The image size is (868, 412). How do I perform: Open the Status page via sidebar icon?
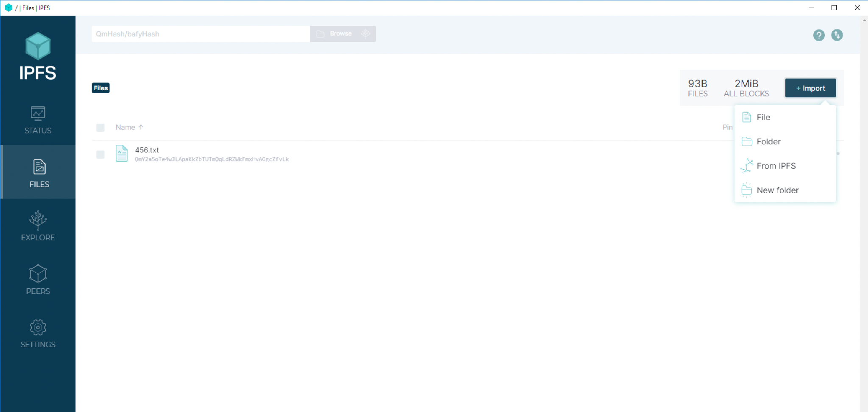pos(38,120)
